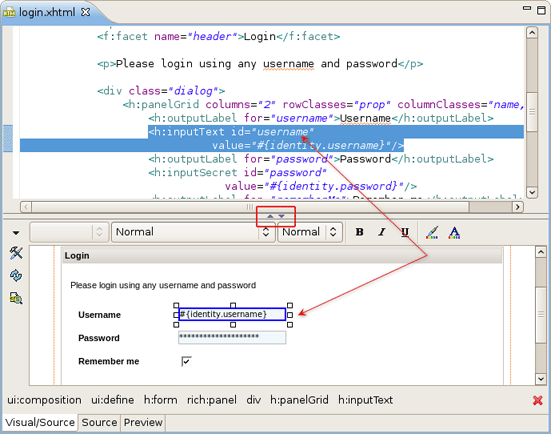Image resolution: width=551 pixels, height=434 pixels.
Task: Click the downward arrow on editor splitter
Action: tap(282, 216)
